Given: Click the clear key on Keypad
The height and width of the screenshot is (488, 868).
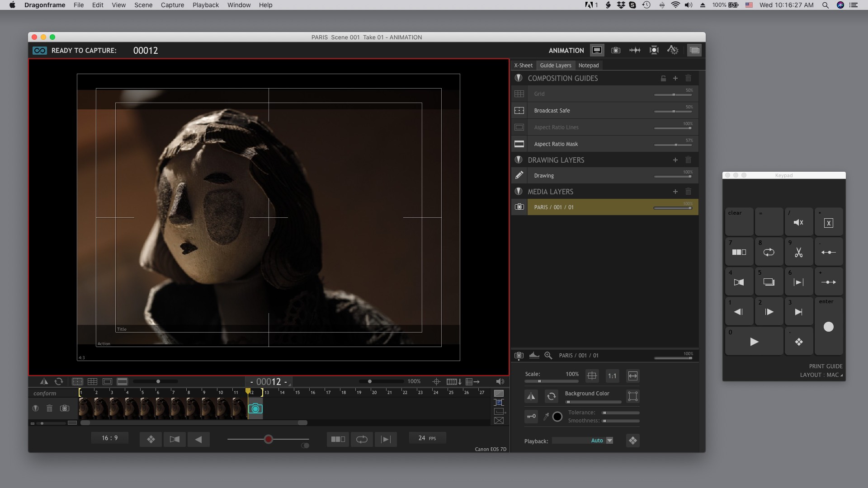Looking at the screenshot, I should [x=739, y=221].
